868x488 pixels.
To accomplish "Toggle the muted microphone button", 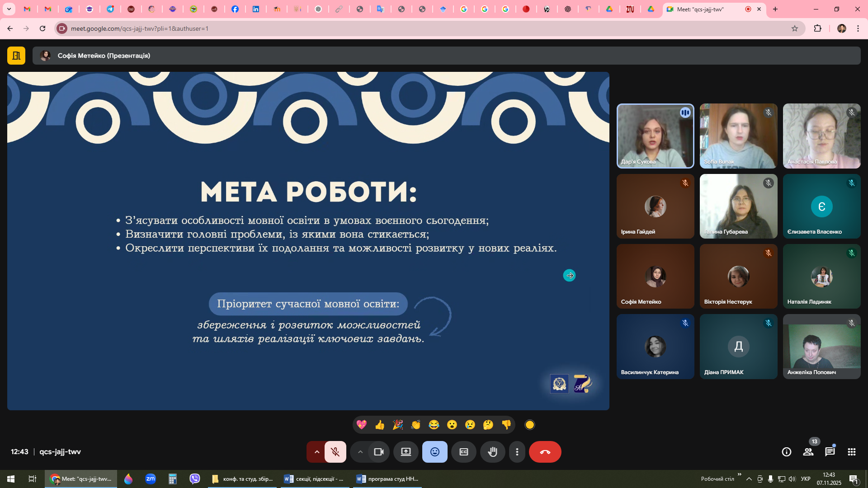I will (335, 452).
